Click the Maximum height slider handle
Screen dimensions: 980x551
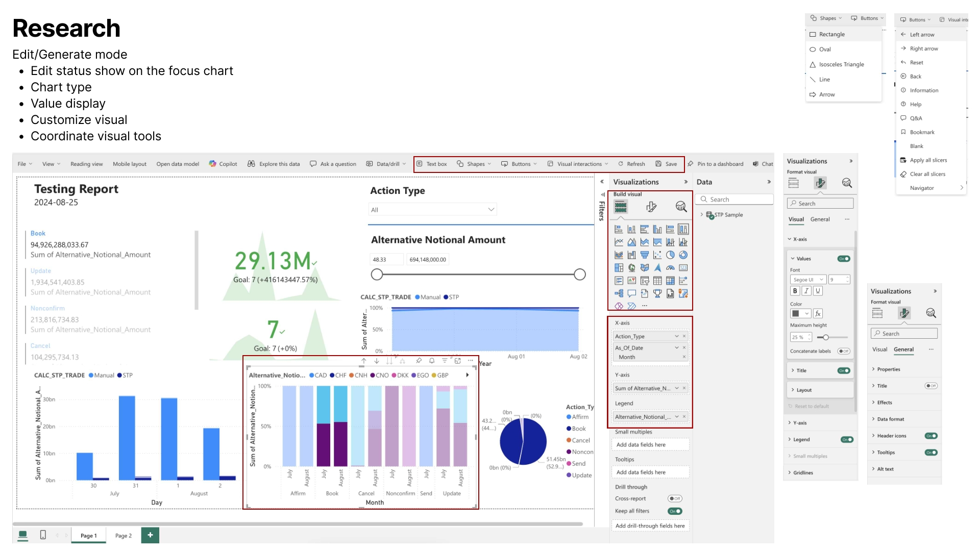tap(826, 337)
